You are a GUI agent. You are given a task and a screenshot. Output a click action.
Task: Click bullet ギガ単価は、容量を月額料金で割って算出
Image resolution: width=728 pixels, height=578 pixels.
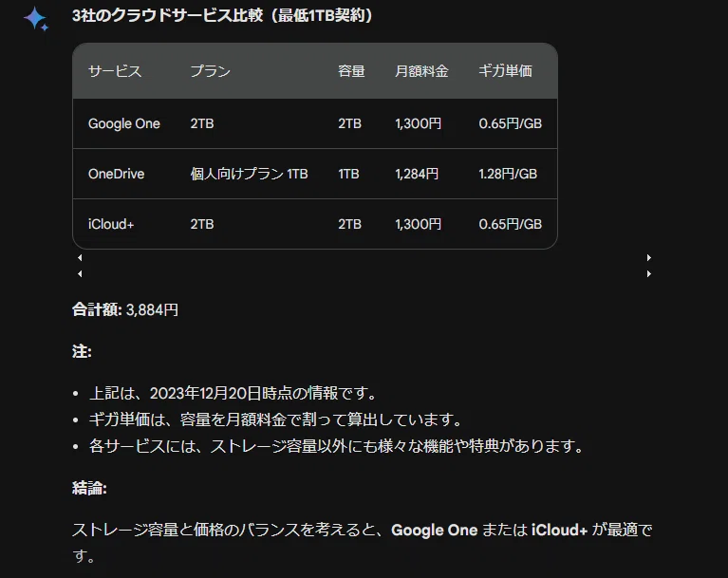click(275, 420)
